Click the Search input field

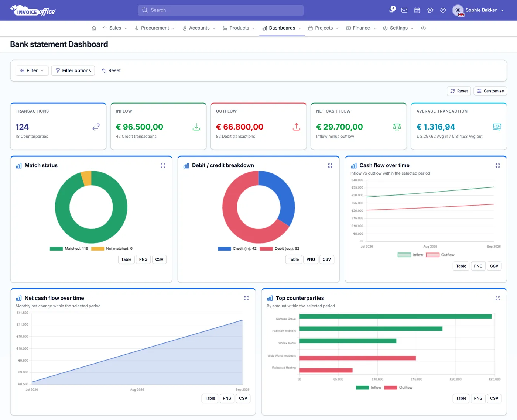(221, 10)
